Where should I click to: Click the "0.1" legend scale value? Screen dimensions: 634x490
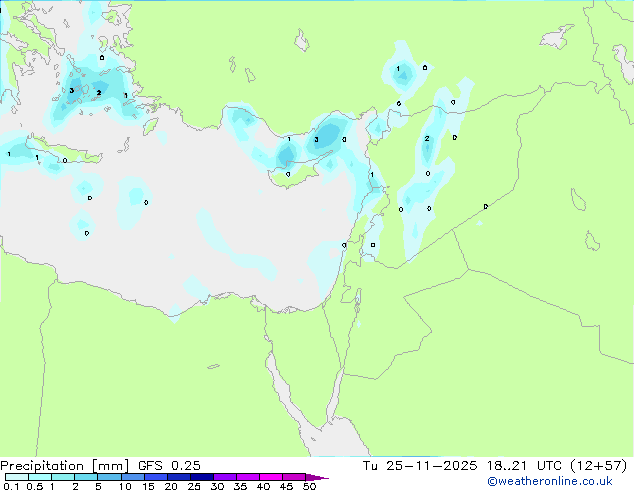[x=11, y=486]
